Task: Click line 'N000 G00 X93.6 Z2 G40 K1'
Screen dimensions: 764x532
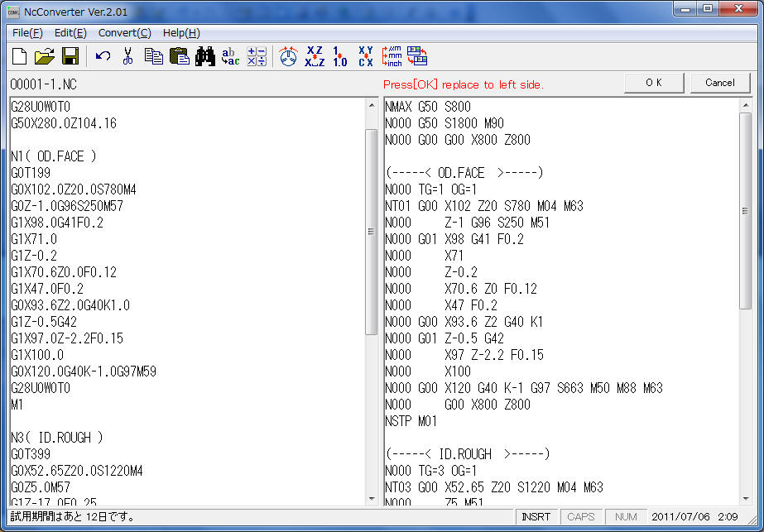Action: [x=464, y=322]
